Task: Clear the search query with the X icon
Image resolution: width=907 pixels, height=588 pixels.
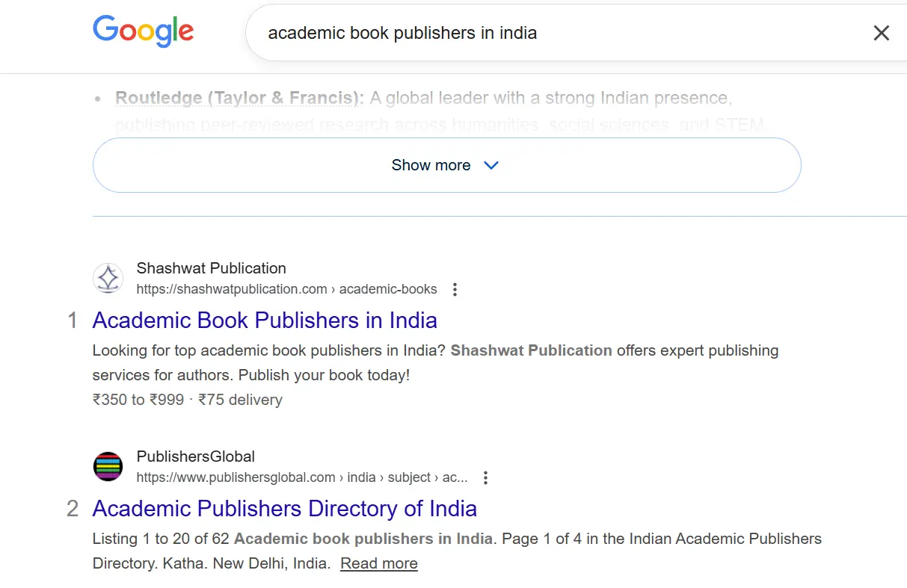Action: (882, 33)
